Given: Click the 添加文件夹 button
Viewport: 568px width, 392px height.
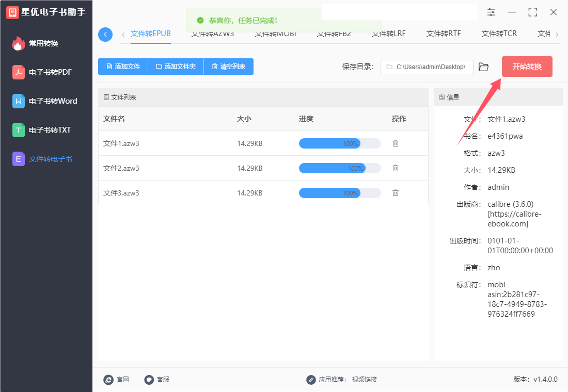Looking at the screenshot, I should (x=176, y=67).
